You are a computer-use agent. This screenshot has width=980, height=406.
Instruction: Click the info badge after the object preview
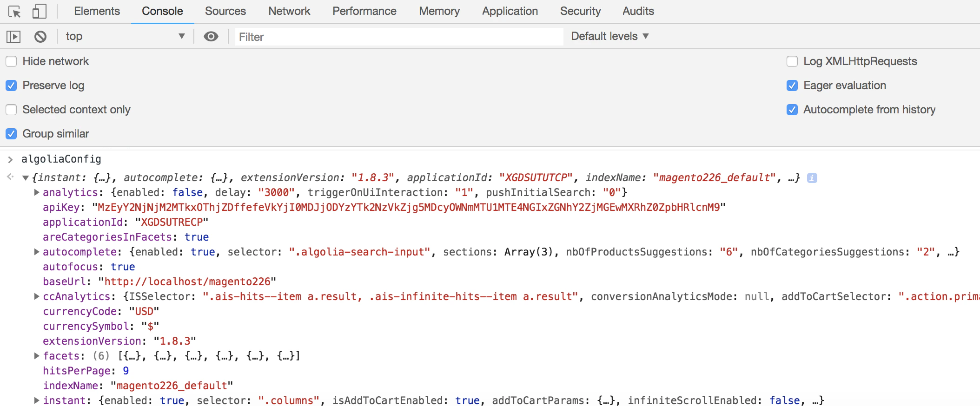pyautogui.click(x=812, y=178)
